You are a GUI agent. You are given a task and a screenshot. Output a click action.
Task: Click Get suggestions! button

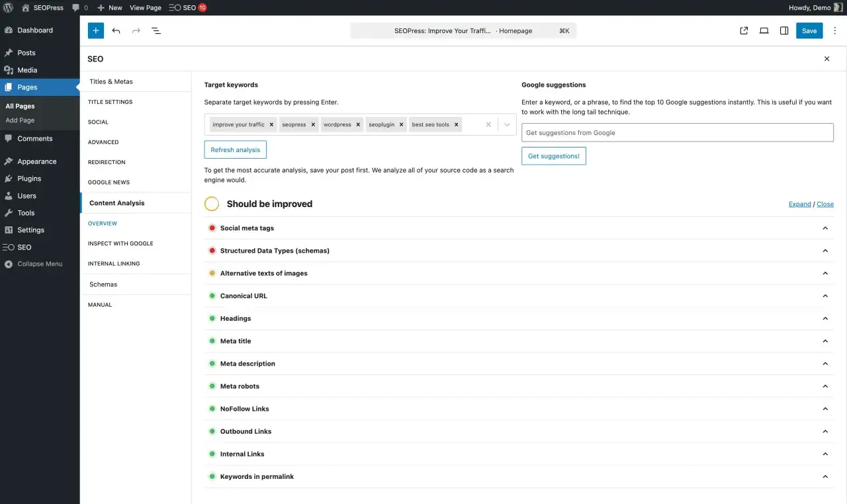(x=553, y=156)
